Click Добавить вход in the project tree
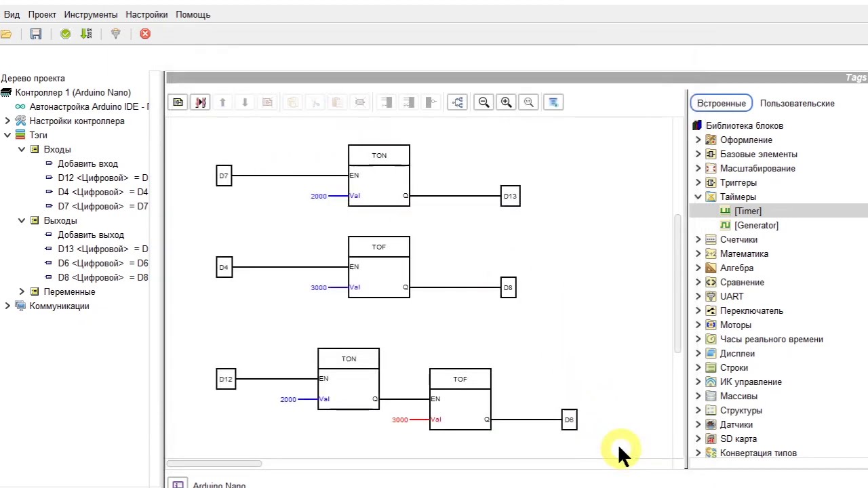Viewport: 868px width, 488px height. coord(87,163)
